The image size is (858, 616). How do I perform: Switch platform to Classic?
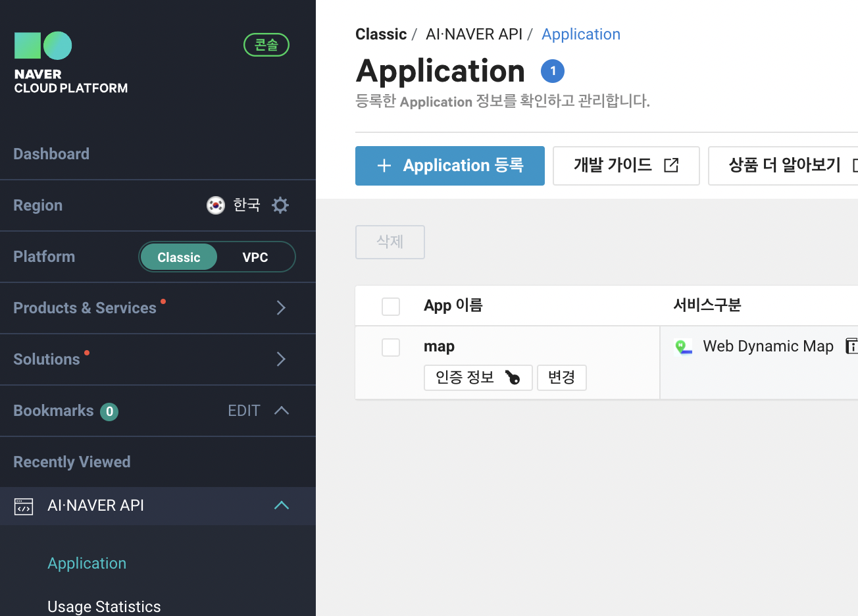click(179, 257)
